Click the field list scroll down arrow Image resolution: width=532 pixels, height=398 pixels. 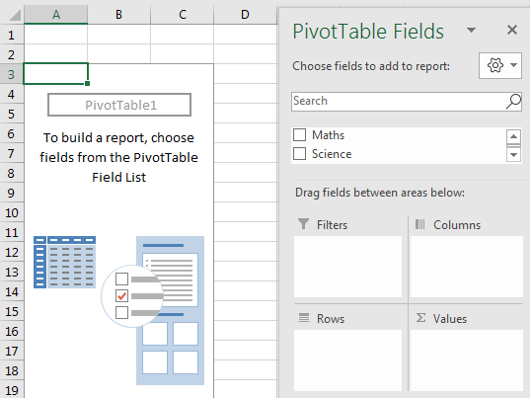pos(513,155)
